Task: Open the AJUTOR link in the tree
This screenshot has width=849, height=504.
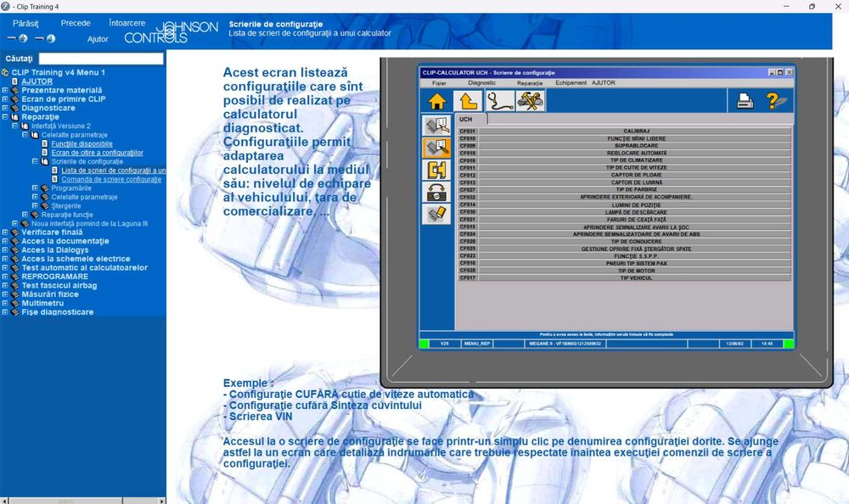Action: click(x=37, y=81)
